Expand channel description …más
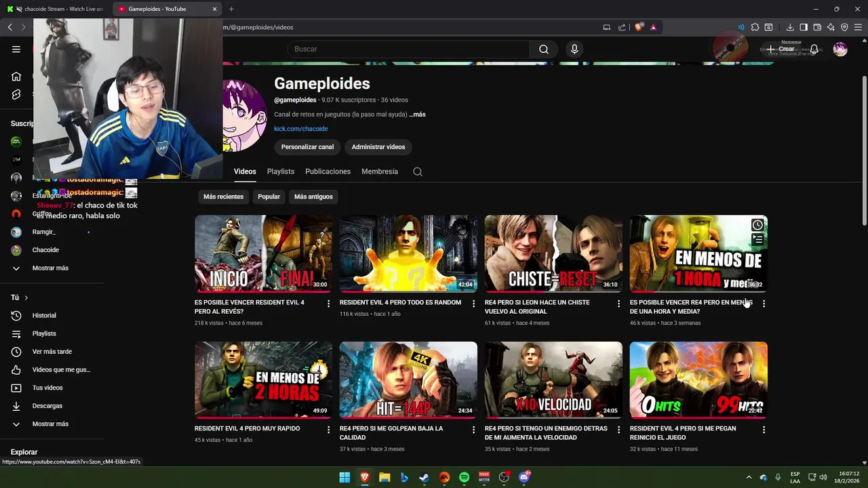868x488 pixels. tap(417, 115)
